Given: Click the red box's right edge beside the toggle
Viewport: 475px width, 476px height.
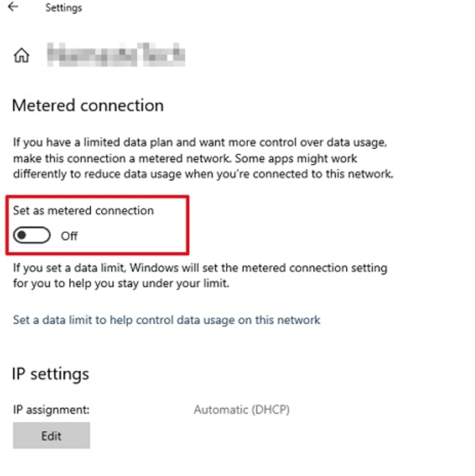Looking at the screenshot, I should pyautogui.click(x=188, y=225).
